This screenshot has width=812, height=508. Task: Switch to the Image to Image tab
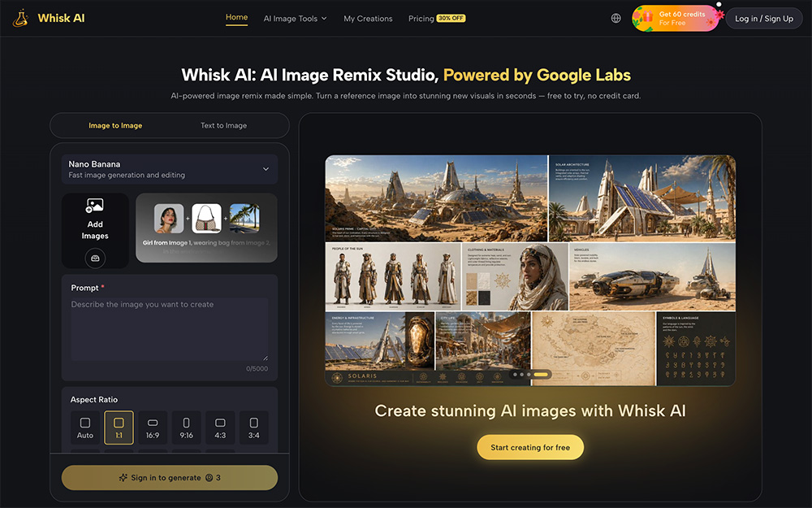[115, 125]
